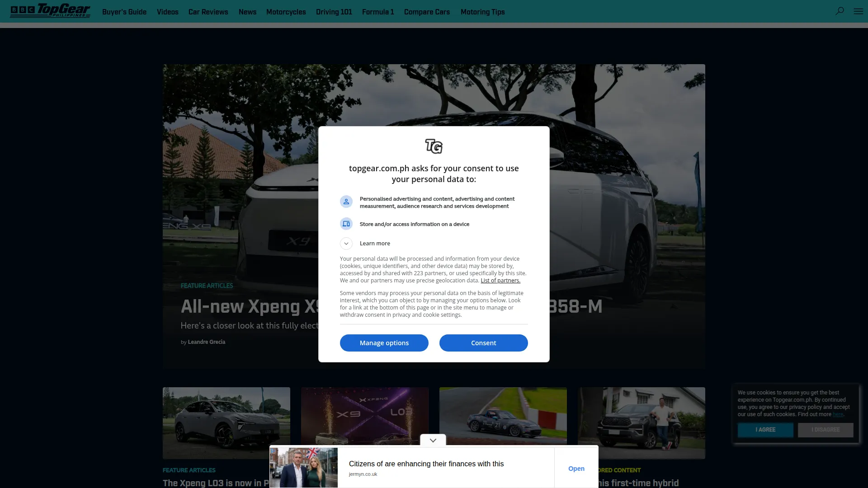Open the hamburger menu icon
This screenshot has width=868, height=488.
coord(859,11)
